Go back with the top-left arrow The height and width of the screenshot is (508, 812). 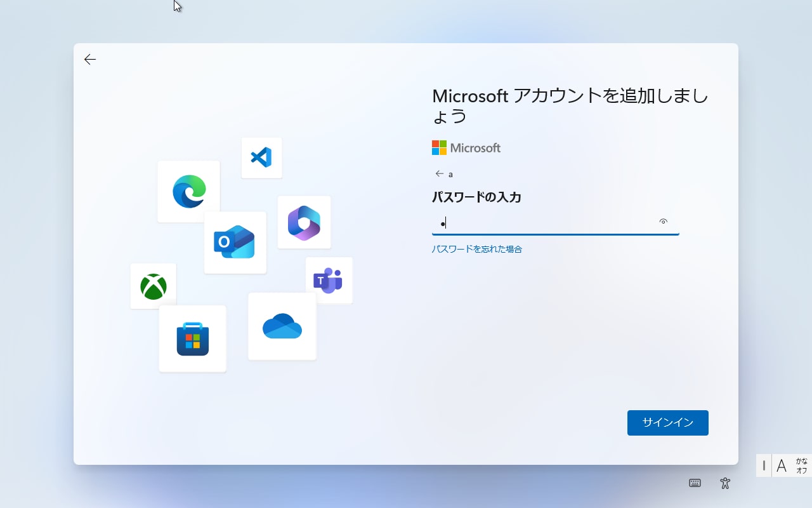(90, 59)
